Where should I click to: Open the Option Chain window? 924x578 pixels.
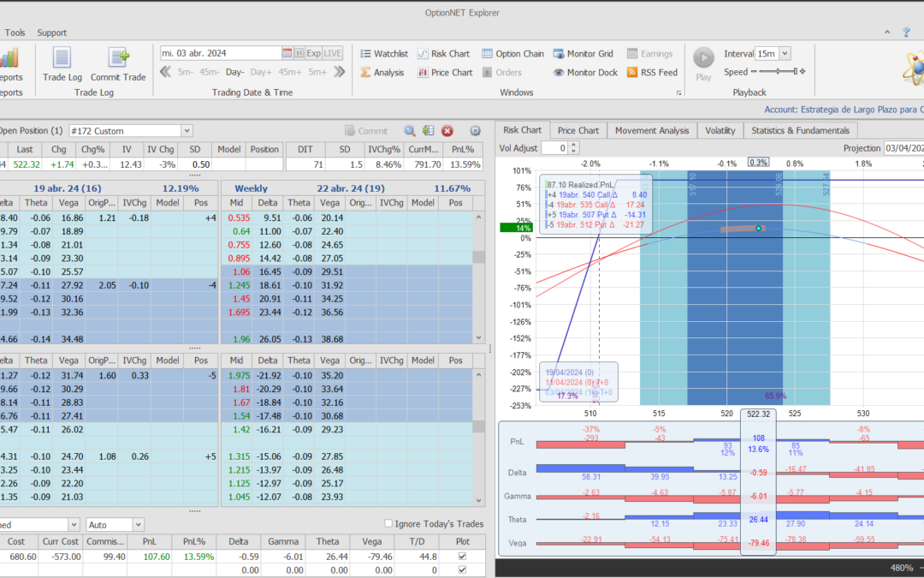(512, 54)
